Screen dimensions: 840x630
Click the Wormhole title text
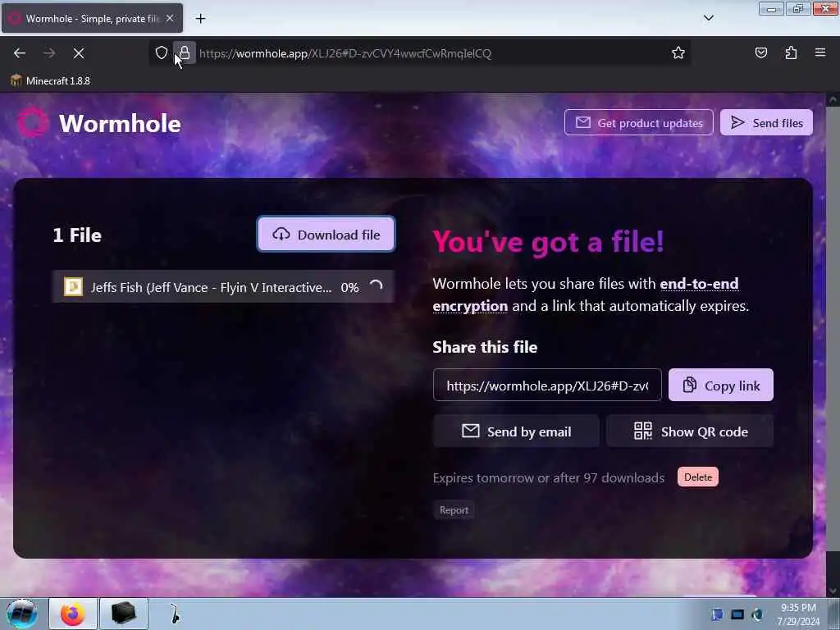[x=120, y=123]
